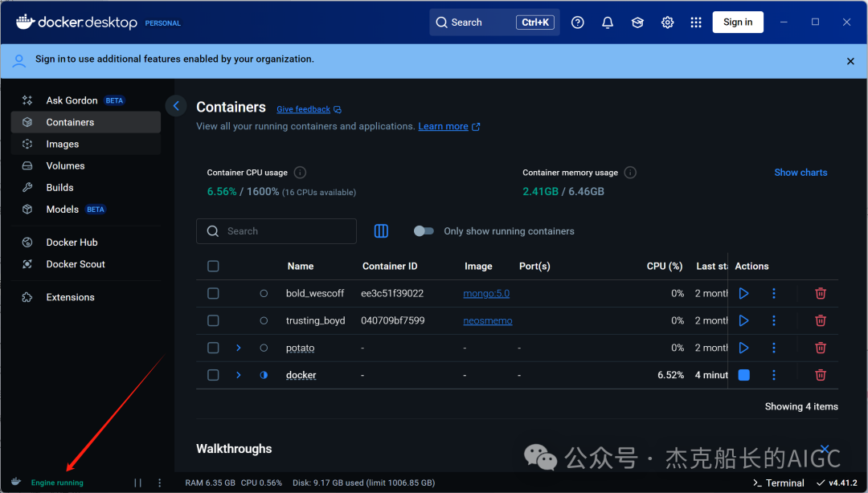Open Docker Hub in the sidebar
The image size is (868, 493).
86,242
